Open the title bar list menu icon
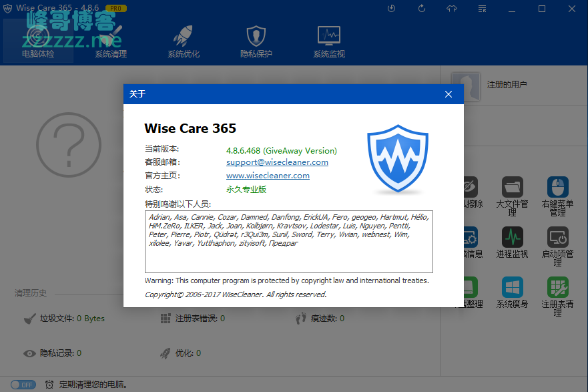Image resolution: width=588 pixels, height=392 pixels. coord(483,9)
